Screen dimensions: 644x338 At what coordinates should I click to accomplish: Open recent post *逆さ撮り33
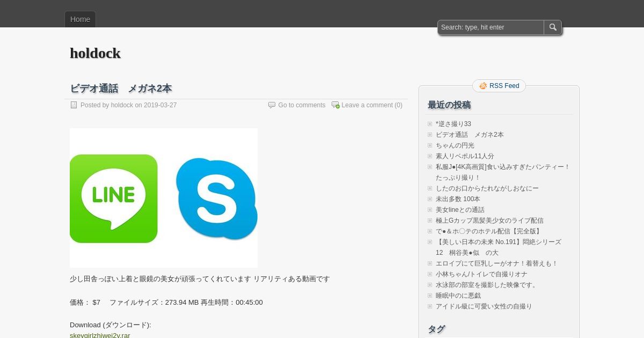(x=453, y=124)
